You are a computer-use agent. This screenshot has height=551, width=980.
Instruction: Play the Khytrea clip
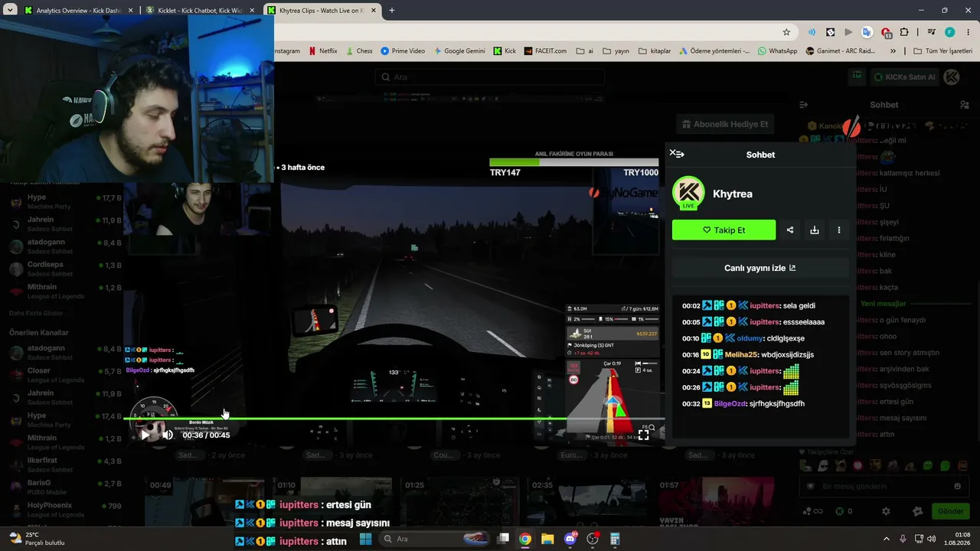coord(145,435)
